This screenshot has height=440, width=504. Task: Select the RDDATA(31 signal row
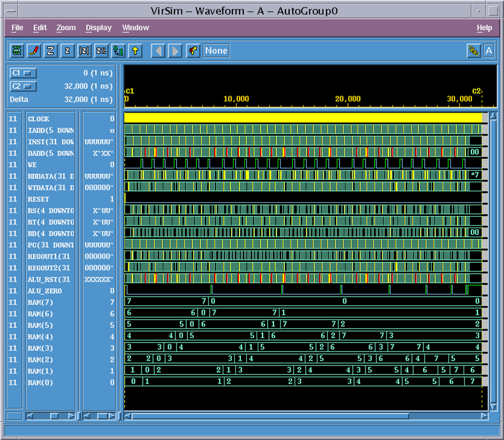pos(51,176)
